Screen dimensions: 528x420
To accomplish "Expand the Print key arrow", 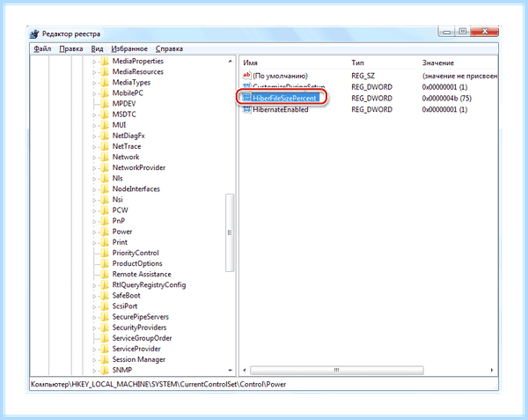I will [94, 243].
